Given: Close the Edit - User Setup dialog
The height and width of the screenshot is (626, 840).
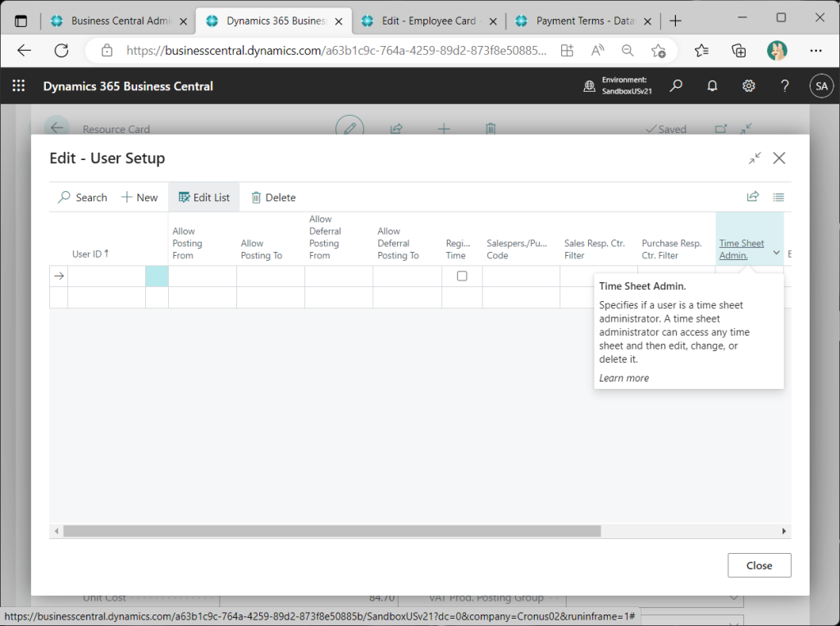Looking at the screenshot, I should pyautogui.click(x=779, y=158).
